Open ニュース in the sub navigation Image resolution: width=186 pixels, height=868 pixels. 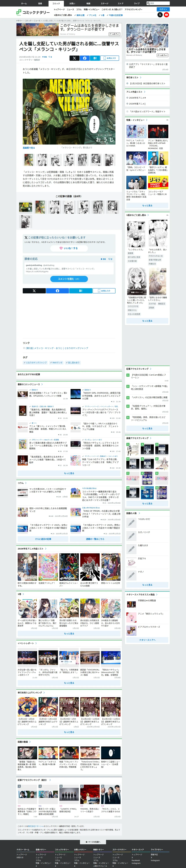[x=70, y=9]
